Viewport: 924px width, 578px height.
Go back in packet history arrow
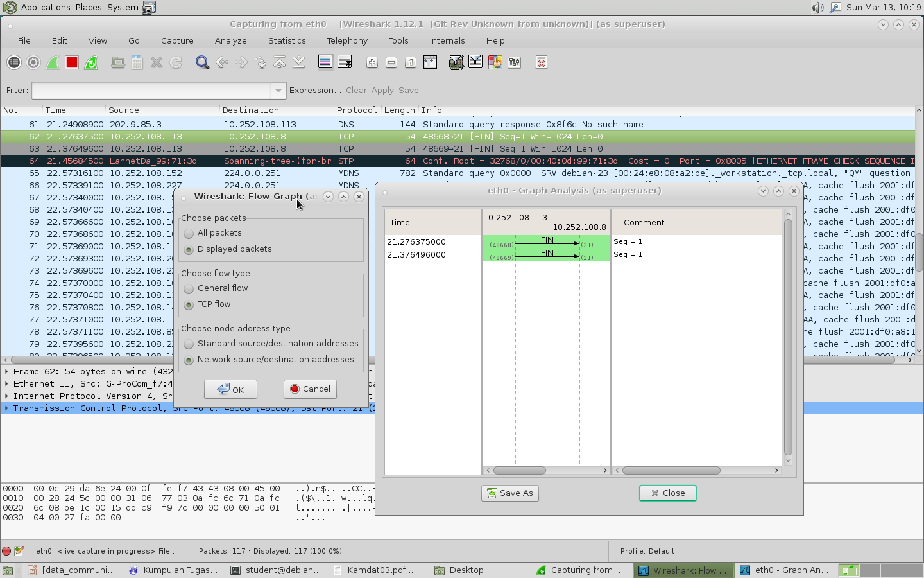point(222,62)
